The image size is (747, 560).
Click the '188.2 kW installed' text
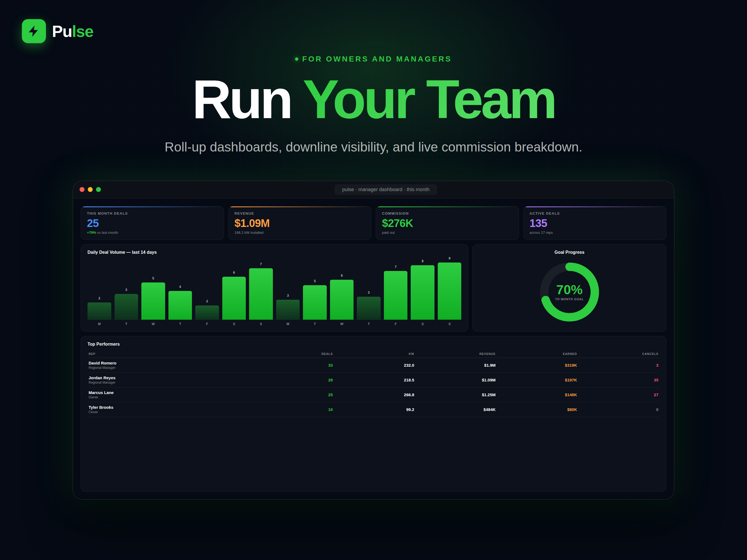pyautogui.click(x=249, y=233)
